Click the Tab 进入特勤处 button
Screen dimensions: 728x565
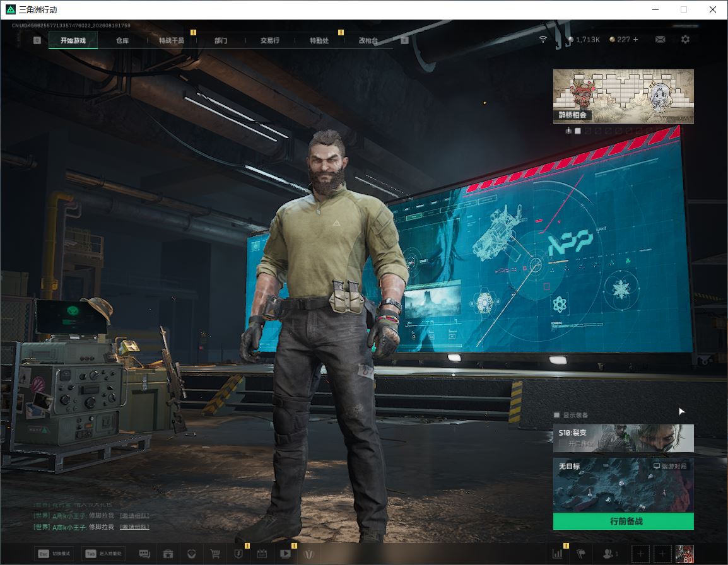pos(104,554)
